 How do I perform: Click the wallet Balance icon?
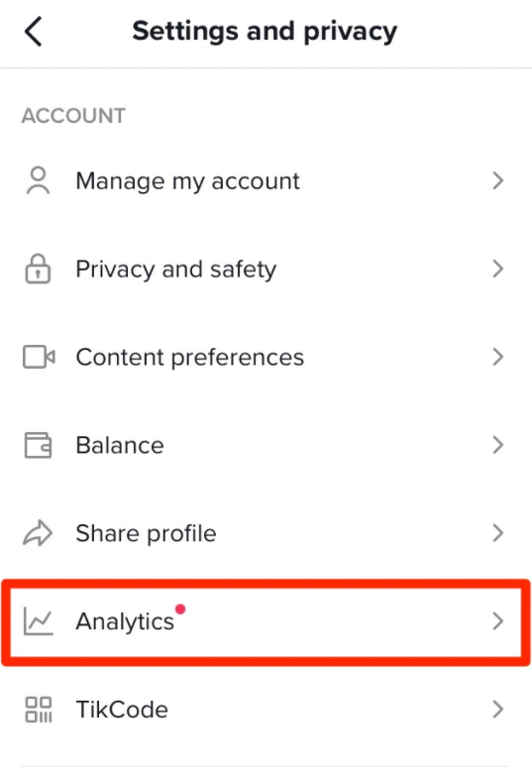[38, 445]
